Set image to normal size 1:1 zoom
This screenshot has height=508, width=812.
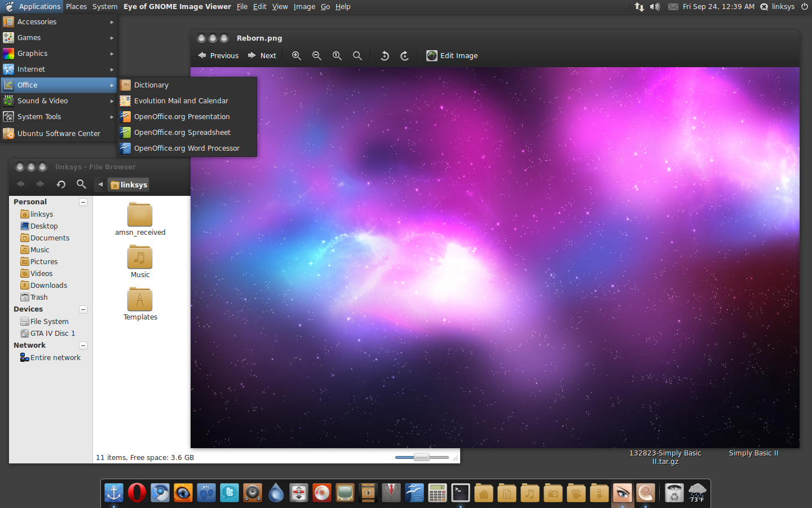point(337,55)
